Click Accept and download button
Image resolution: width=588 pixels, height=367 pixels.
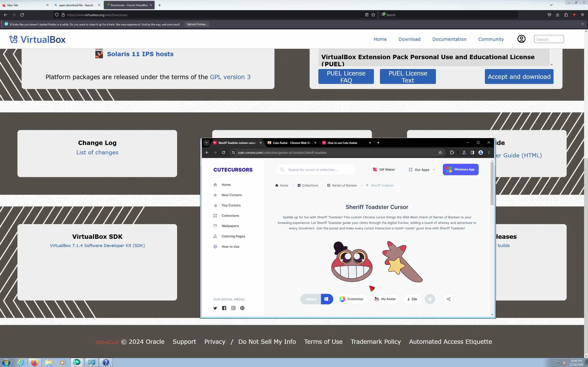click(x=519, y=77)
